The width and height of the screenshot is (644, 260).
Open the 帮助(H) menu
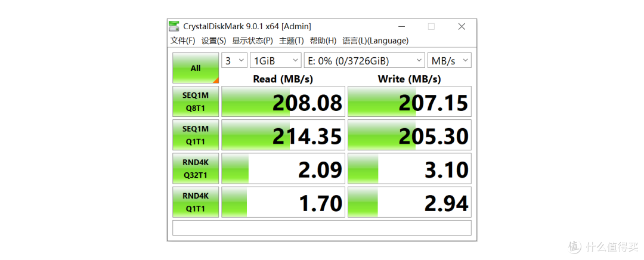pos(323,41)
